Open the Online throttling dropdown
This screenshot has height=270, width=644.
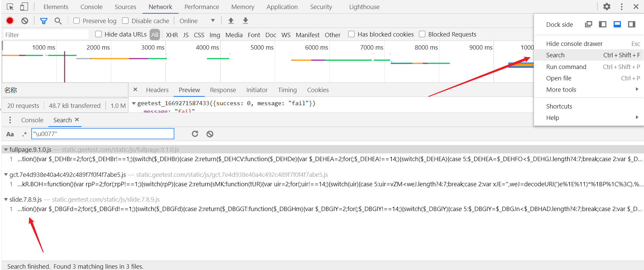tap(197, 21)
